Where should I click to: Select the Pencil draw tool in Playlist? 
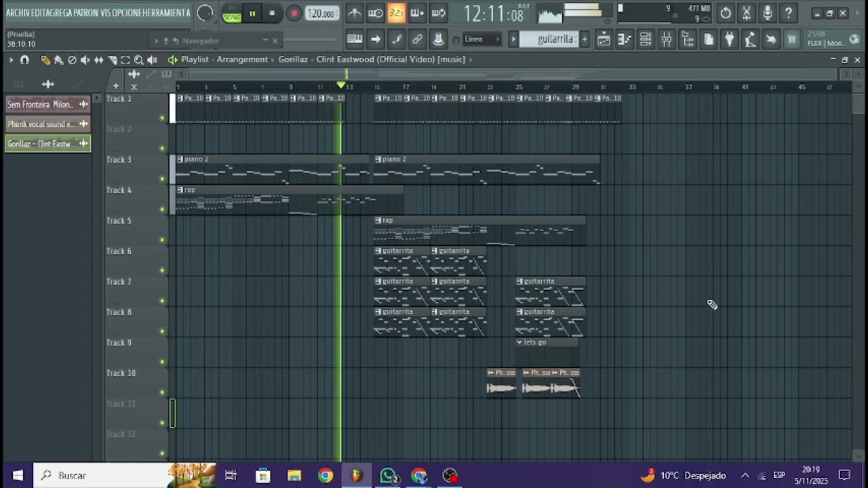45,60
